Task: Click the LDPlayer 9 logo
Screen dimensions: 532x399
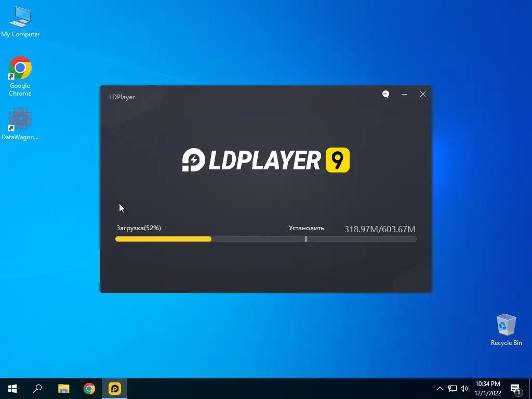Action: [265, 160]
